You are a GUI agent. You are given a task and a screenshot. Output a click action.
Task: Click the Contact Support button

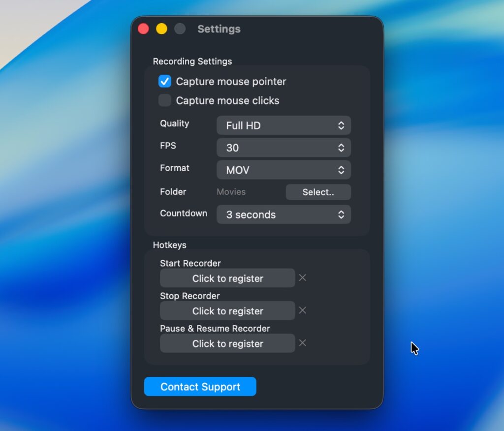coord(200,387)
